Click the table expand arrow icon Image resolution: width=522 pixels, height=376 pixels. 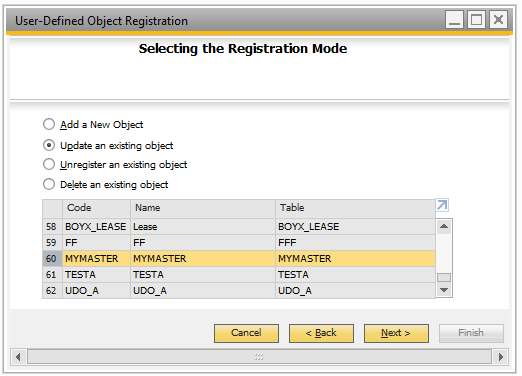click(442, 205)
